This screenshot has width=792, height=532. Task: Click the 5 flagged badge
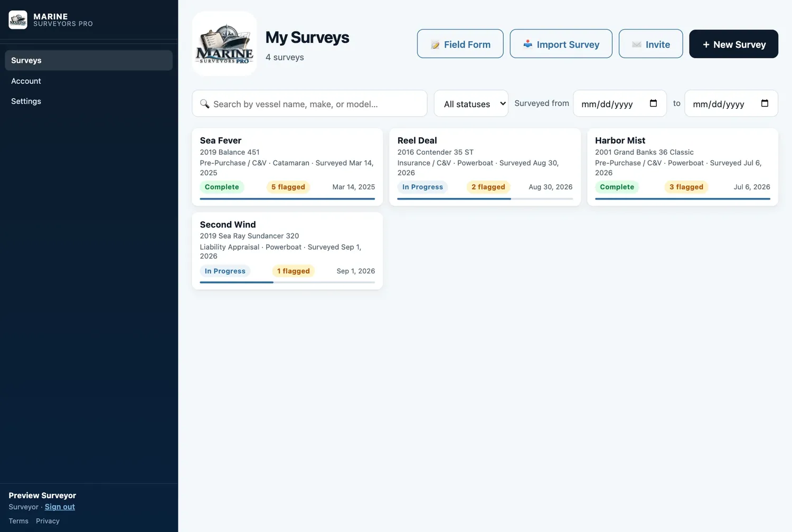click(288, 187)
